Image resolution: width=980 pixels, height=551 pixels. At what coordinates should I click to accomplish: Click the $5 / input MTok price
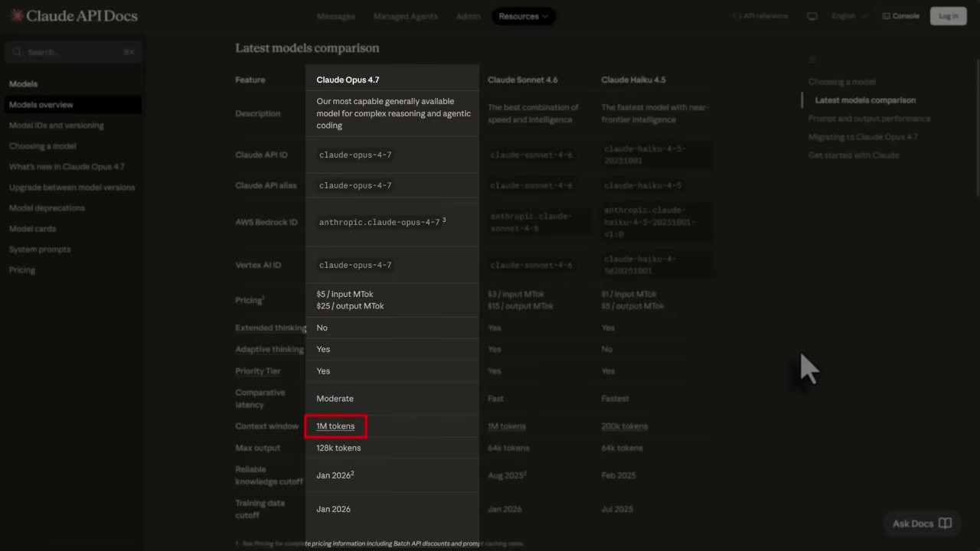tap(345, 294)
